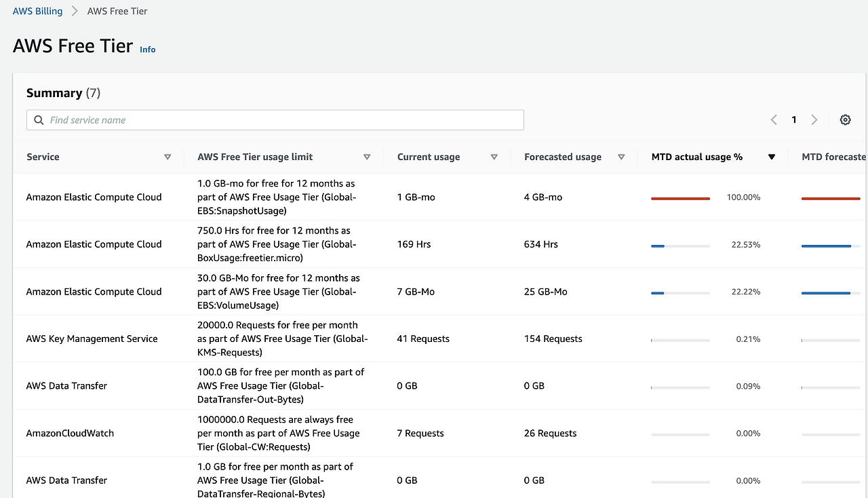Sort by MTD actual usage % arrow

point(771,157)
